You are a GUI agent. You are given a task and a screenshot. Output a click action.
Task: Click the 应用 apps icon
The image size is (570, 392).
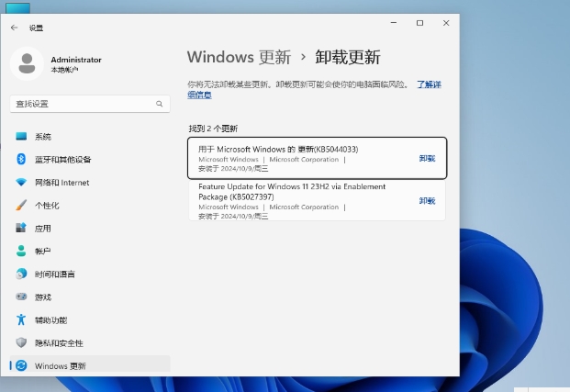click(21, 229)
